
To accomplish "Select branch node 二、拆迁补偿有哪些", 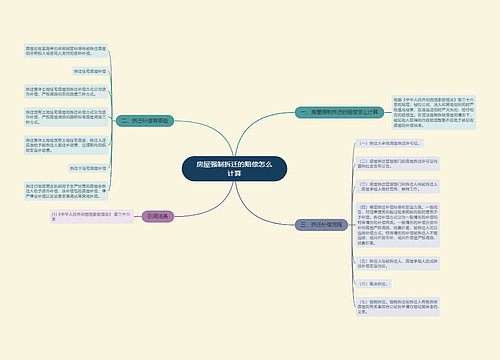I will click(x=145, y=121).
